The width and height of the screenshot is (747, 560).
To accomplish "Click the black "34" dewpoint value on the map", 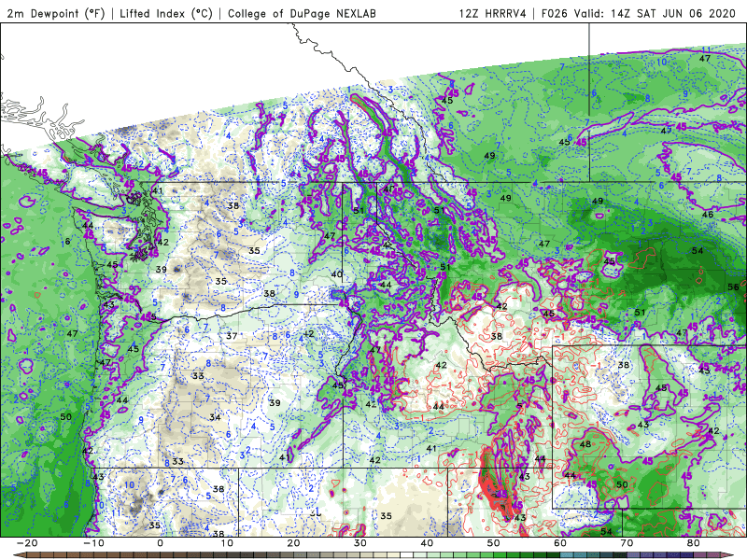I will pos(215,417).
